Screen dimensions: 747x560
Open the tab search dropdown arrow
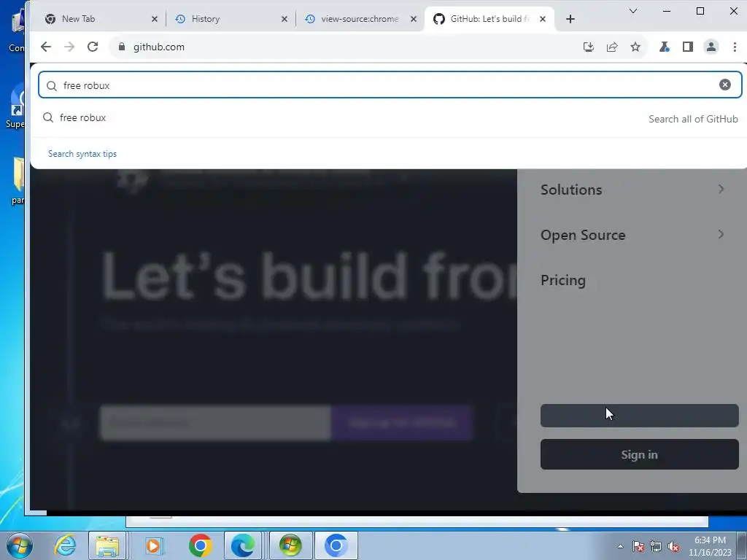(633, 11)
